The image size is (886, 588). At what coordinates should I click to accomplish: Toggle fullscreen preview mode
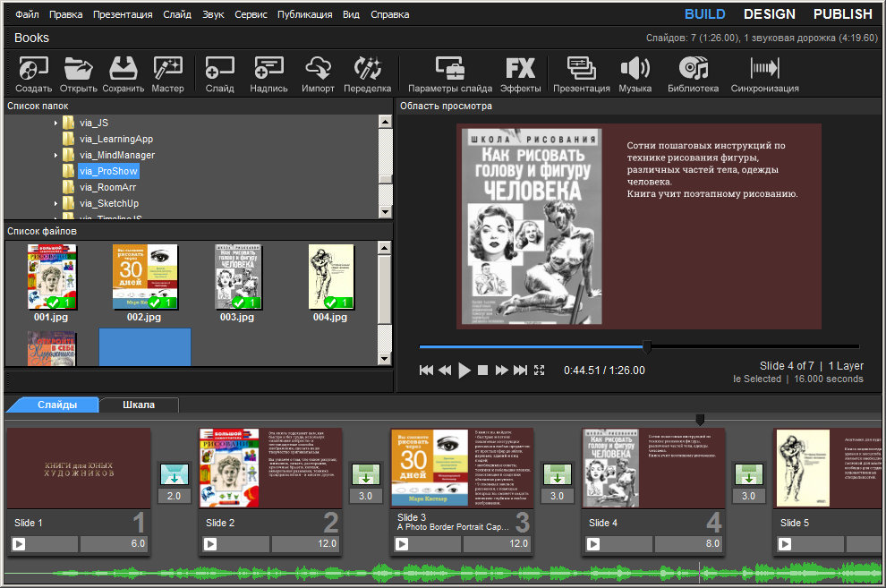click(540, 370)
